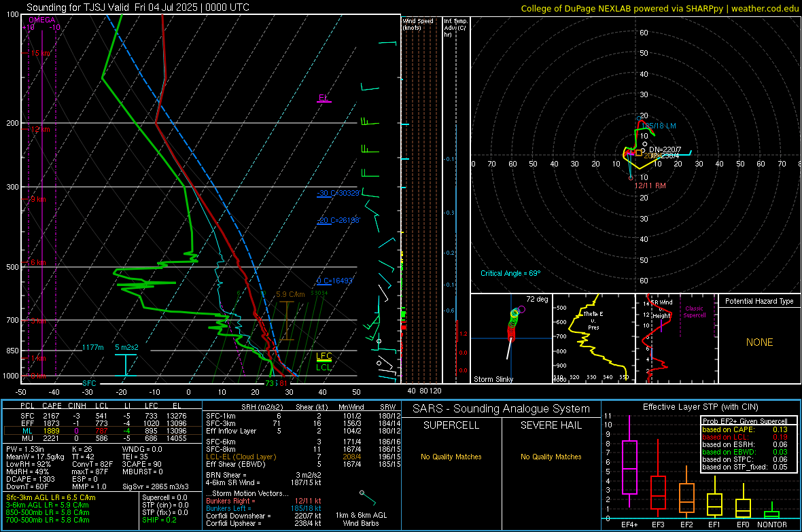This screenshot has width=802, height=532.
Task: Click 'No Quality Matches' under SUPERCELL
Action: [451, 457]
